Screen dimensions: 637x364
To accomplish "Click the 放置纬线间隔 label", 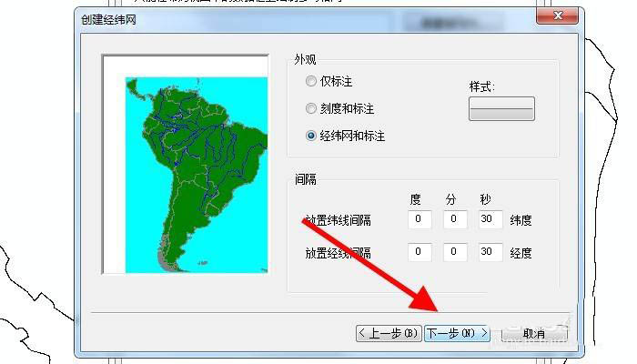I will pos(338,220).
